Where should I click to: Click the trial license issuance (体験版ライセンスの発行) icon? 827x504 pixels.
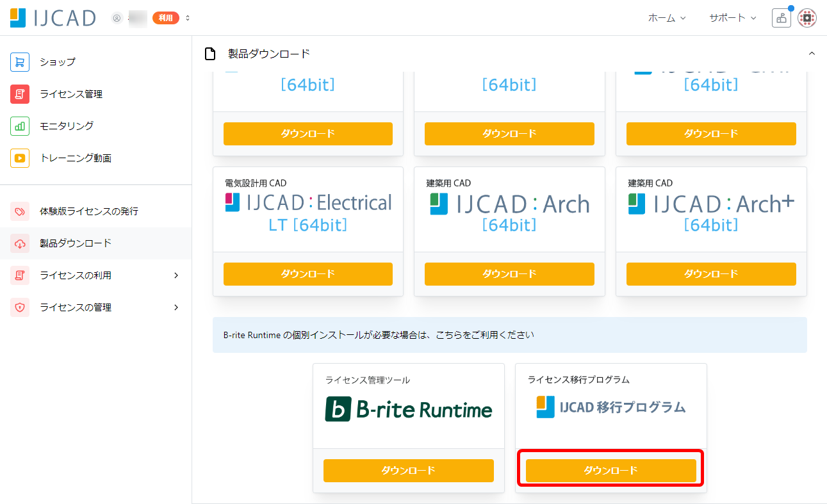[20, 211]
